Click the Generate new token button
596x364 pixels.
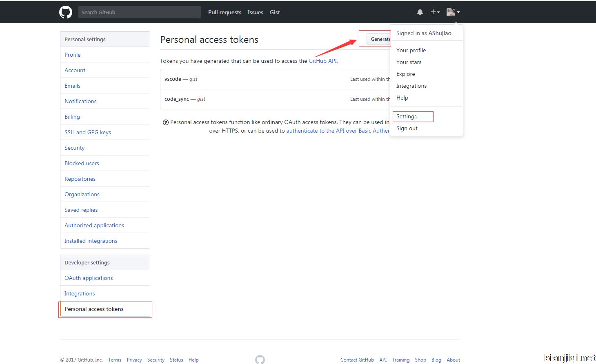point(379,39)
